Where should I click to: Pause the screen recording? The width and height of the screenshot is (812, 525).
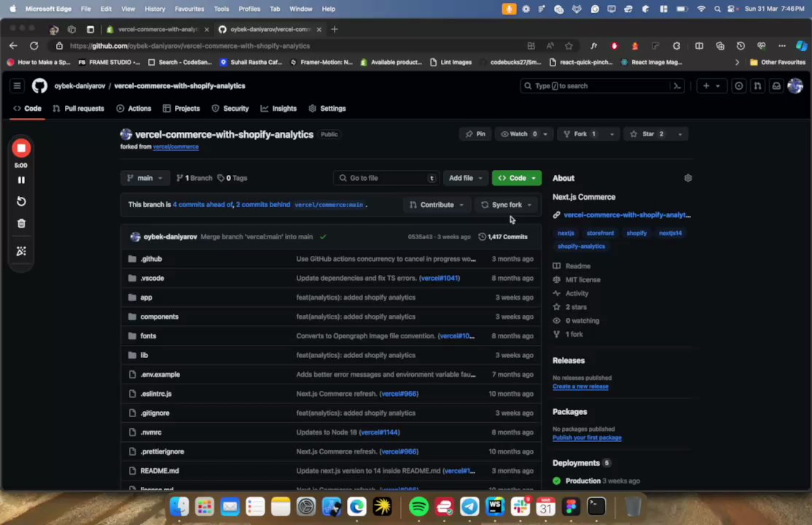click(x=21, y=180)
